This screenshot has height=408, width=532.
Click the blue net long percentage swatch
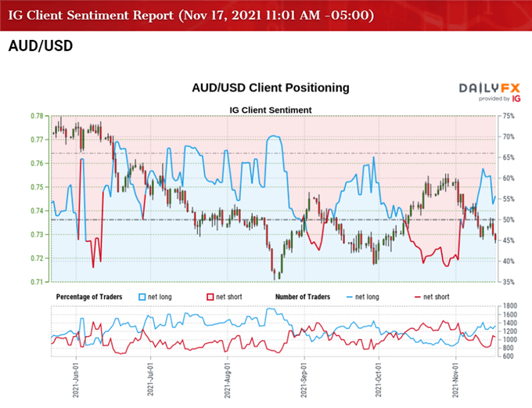tap(142, 297)
